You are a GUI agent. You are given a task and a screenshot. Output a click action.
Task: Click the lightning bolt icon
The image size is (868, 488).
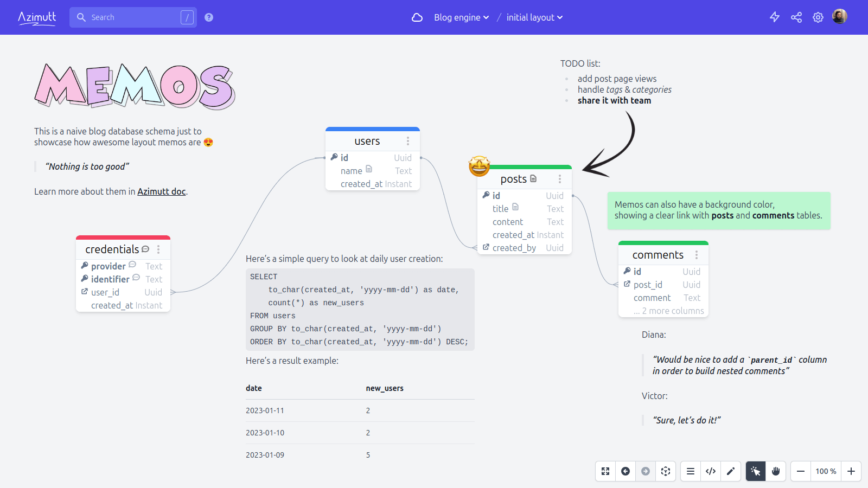pos(775,17)
